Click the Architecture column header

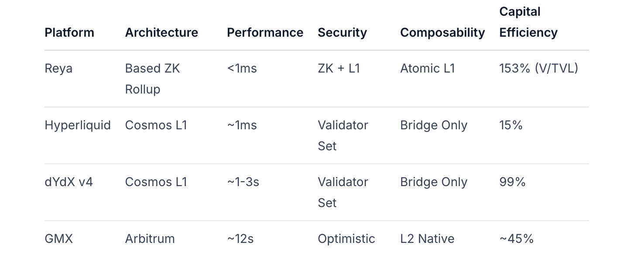click(x=161, y=33)
